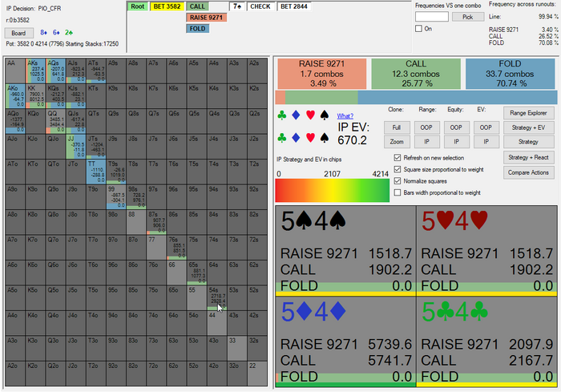Click the FOLD 33.7 combos summary box
The width and height of the screenshot is (561, 392).
[511, 74]
